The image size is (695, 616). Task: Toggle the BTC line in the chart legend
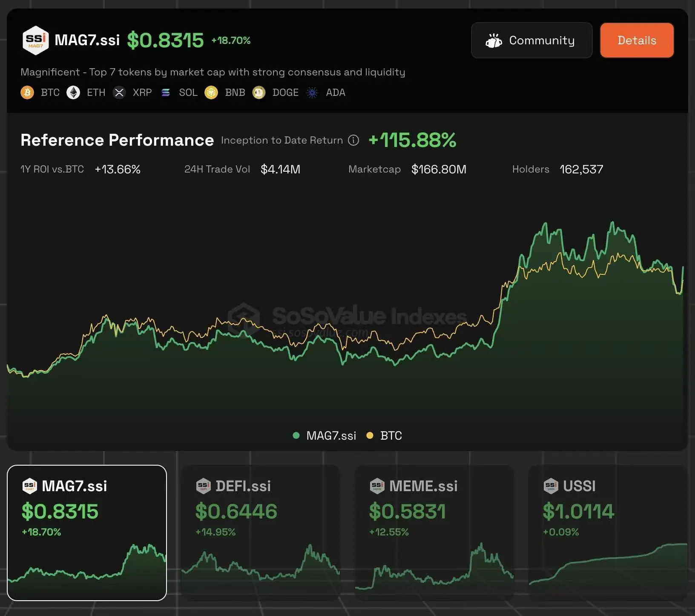(x=385, y=435)
